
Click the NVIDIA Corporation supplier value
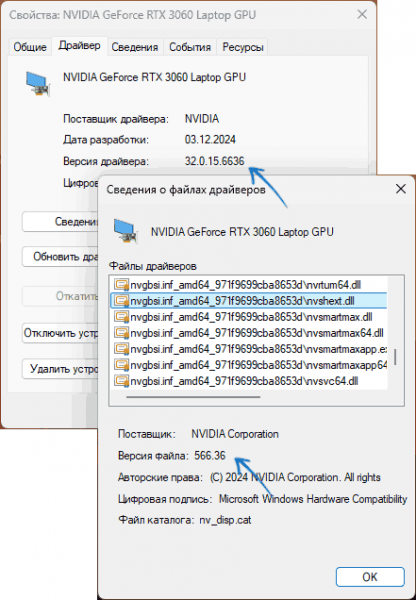coord(235,434)
